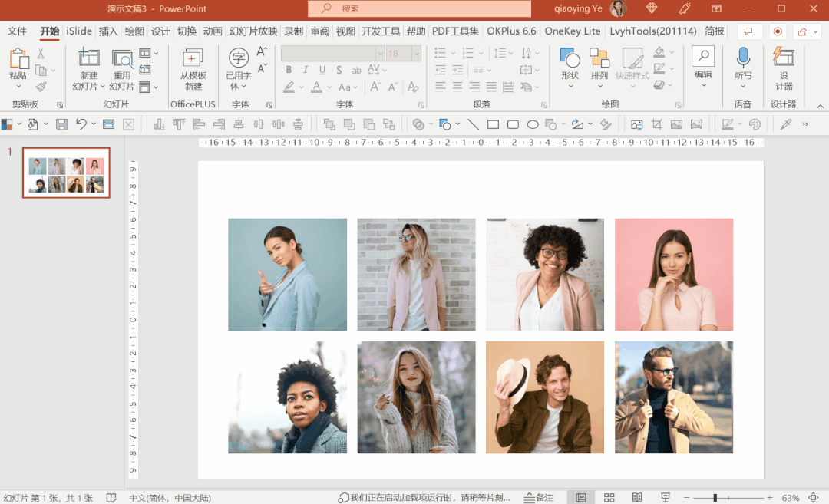
Task: Open the 设计器 (Designer) tool
Action: (783, 58)
